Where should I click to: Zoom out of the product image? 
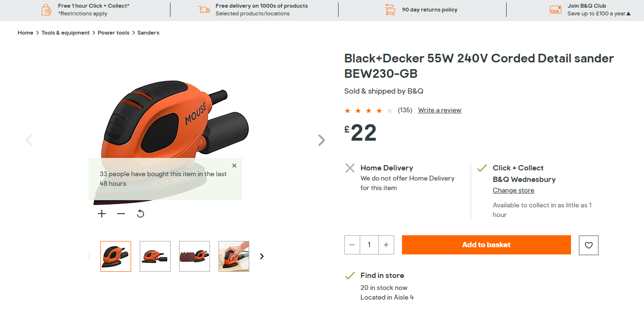(x=121, y=214)
